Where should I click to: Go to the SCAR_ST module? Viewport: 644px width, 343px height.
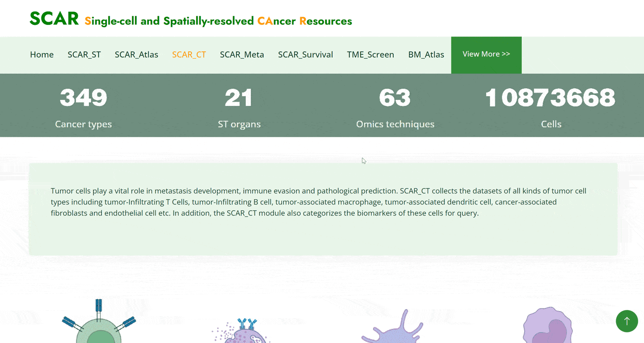coord(84,55)
